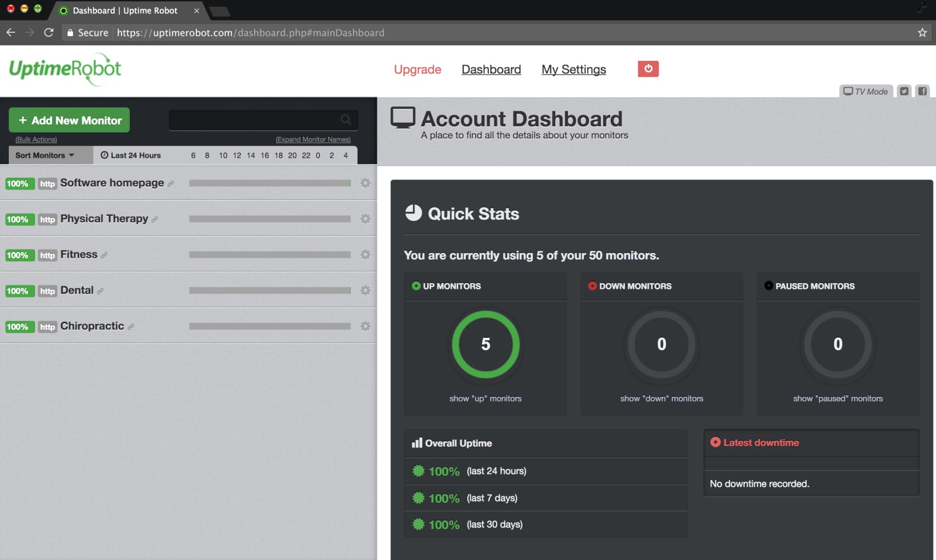
Task: Bookmark page with the star icon
Action: 923,33
